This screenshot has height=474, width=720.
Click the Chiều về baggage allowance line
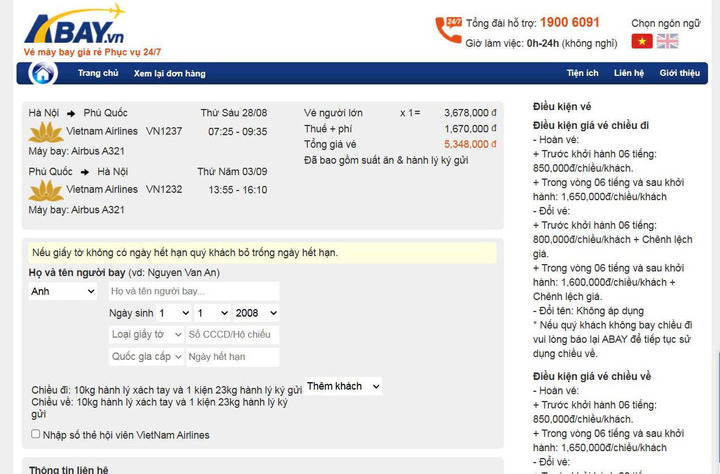click(159, 408)
